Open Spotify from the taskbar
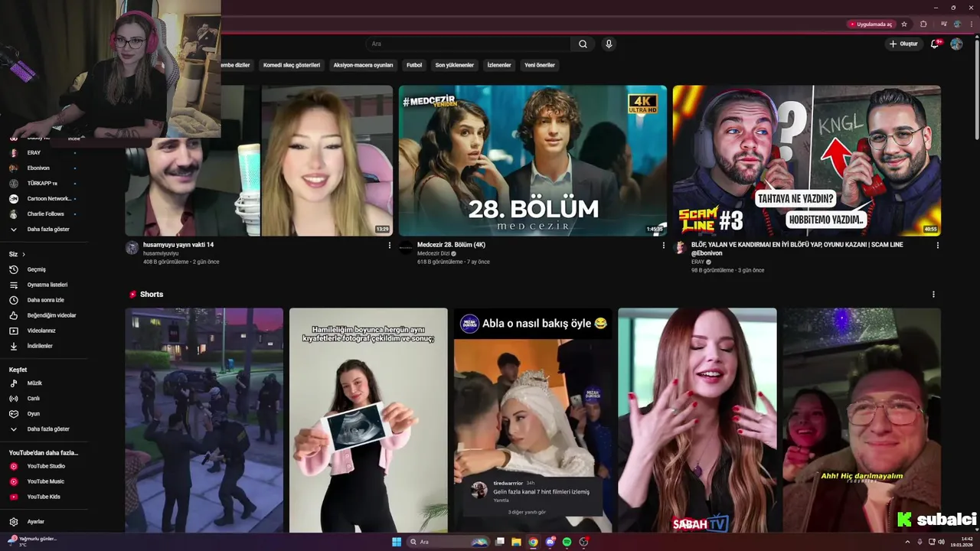 [x=567, y=542]
